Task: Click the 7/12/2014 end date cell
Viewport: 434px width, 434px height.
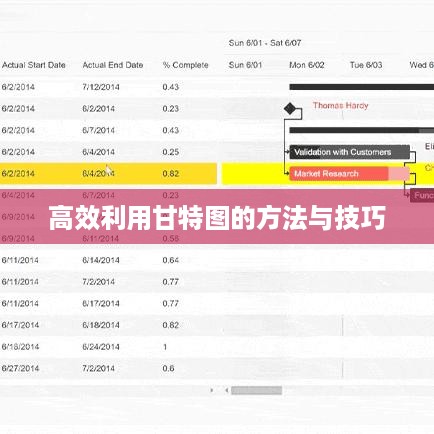Action: [x=101, y=87]
